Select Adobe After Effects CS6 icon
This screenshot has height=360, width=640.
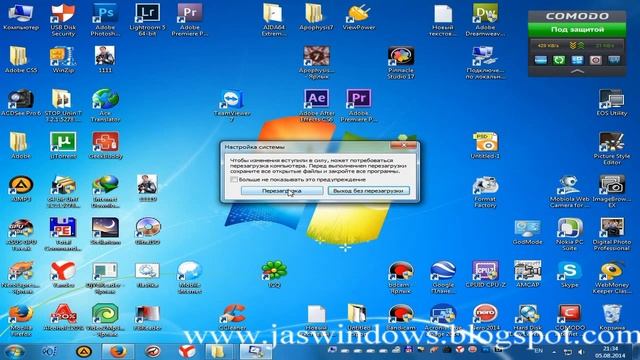point(316,106)
